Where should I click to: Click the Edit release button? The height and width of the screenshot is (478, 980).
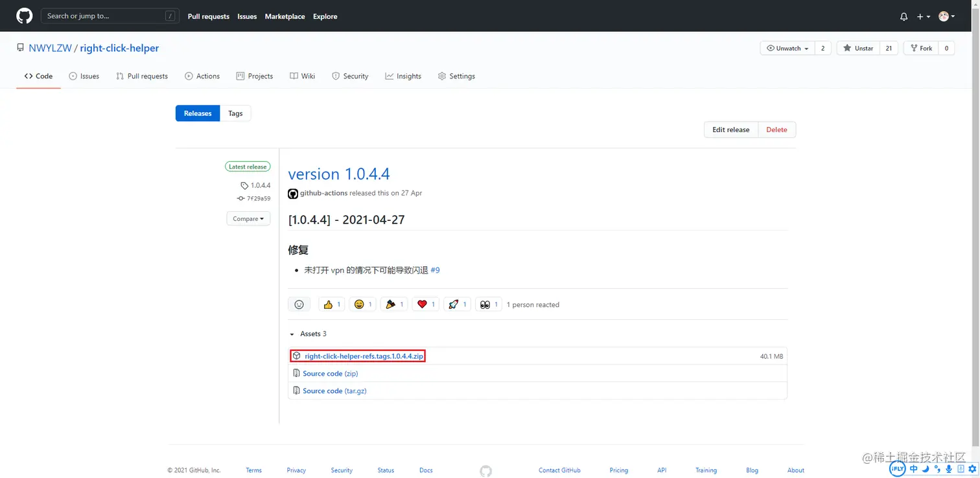730,130
